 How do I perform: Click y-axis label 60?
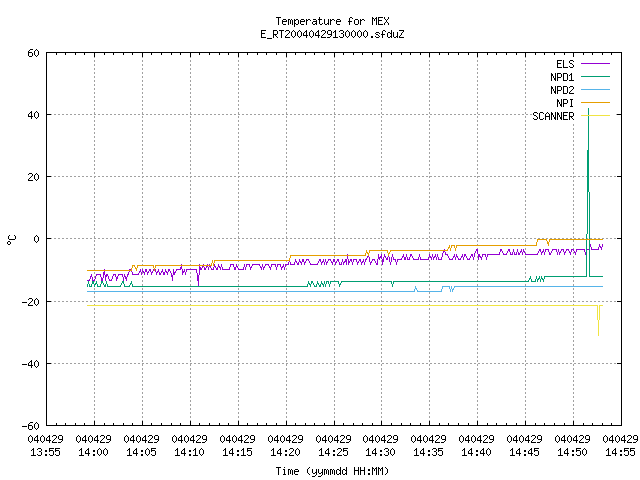(33, 53)
